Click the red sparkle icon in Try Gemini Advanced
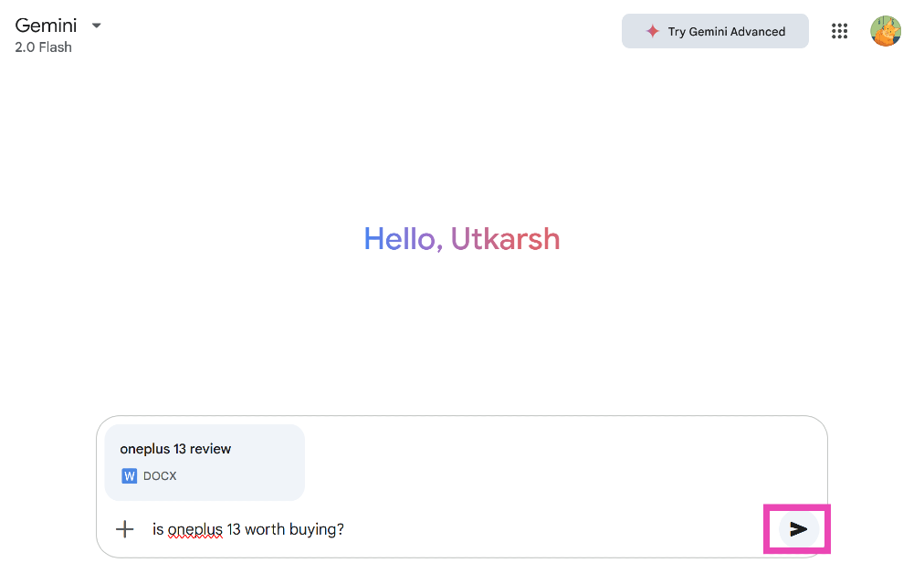Viewport: 924px width, 573px height. [652, 31]
